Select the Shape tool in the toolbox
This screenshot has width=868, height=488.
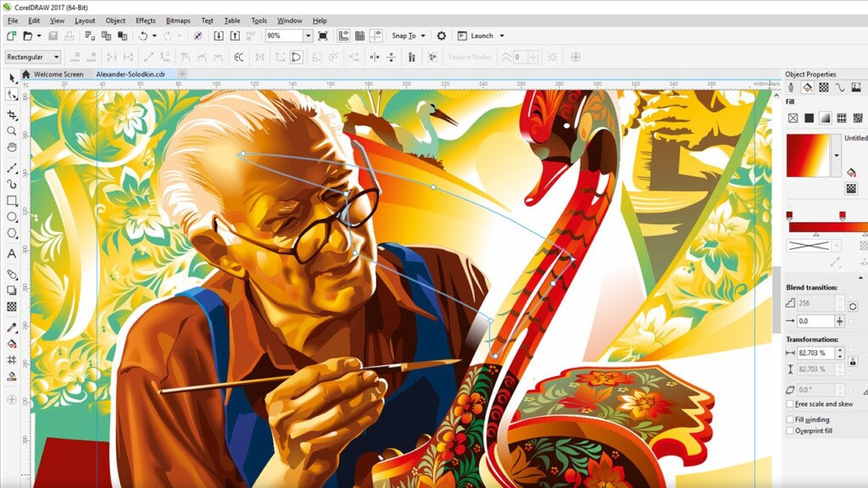point(12,95)
